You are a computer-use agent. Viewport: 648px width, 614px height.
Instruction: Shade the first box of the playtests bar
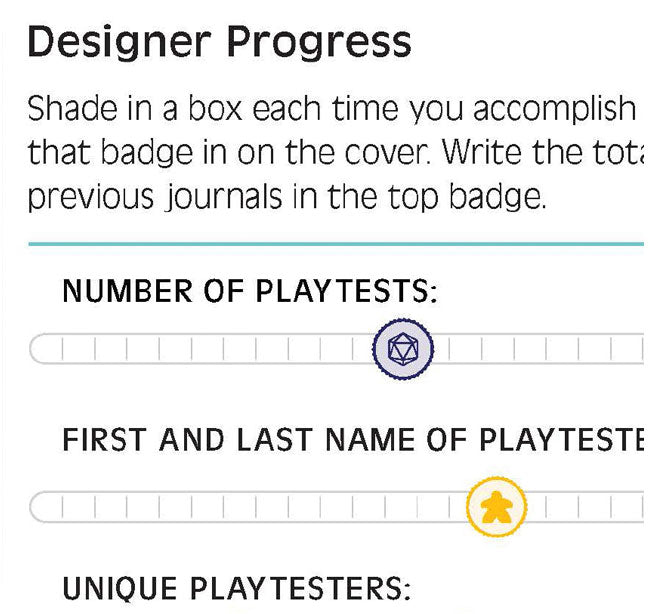pos(46,349)
